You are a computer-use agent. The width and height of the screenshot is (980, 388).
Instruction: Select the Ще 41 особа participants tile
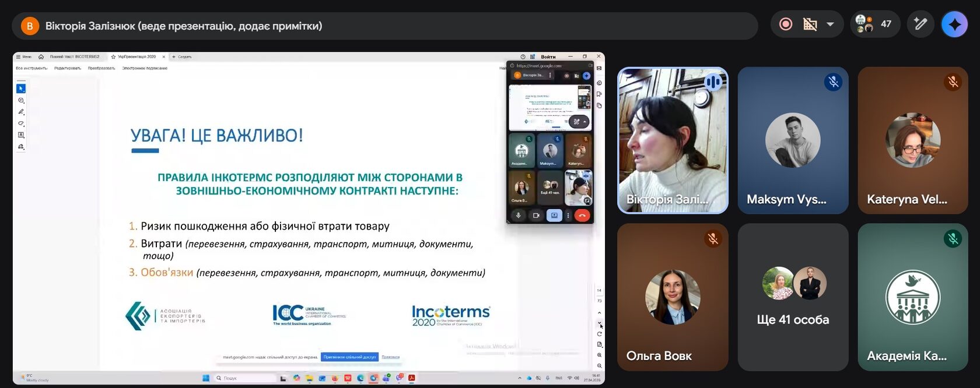[793, 297]
